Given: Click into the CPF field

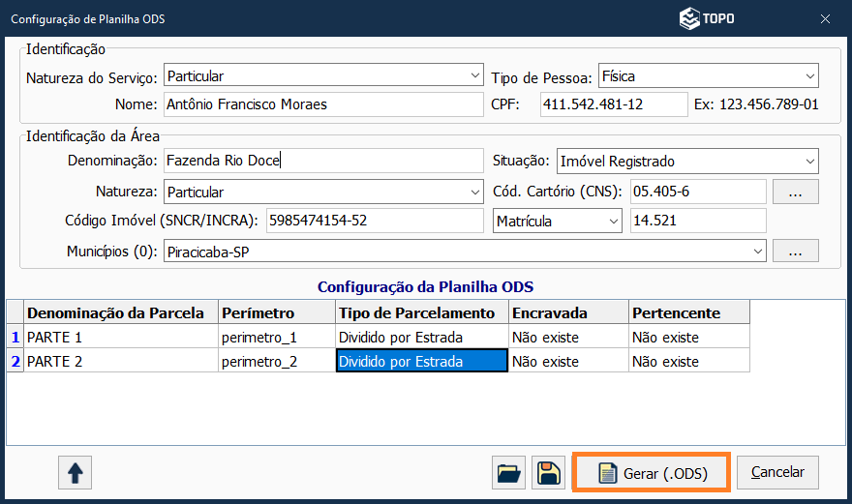Looking at the screenshot, I should (x=613, y=104).
